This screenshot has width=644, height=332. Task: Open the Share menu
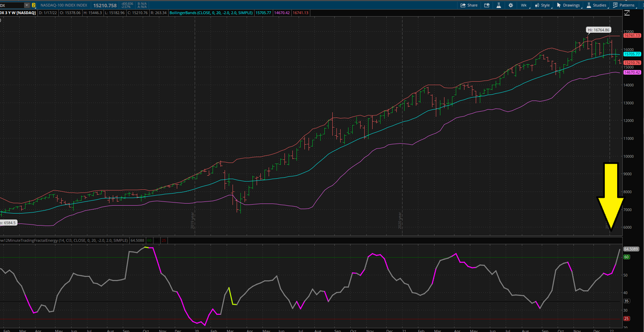(x=469, y=5)
